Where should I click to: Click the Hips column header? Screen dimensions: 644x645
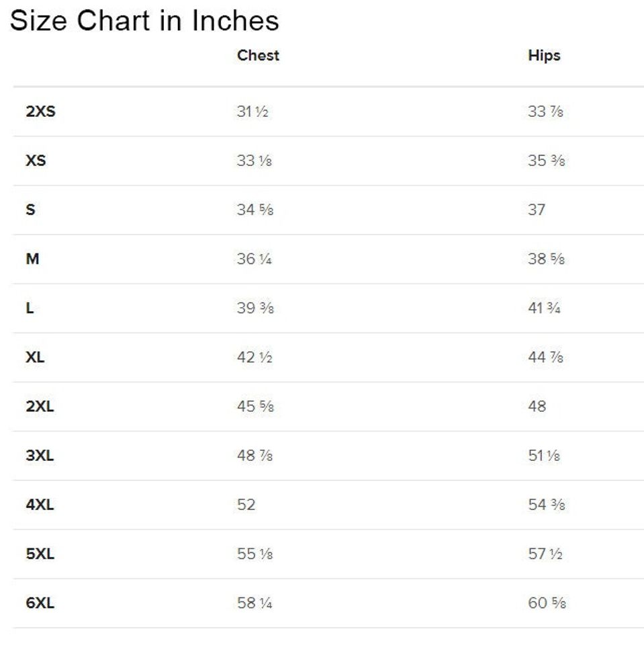(544, 56)
